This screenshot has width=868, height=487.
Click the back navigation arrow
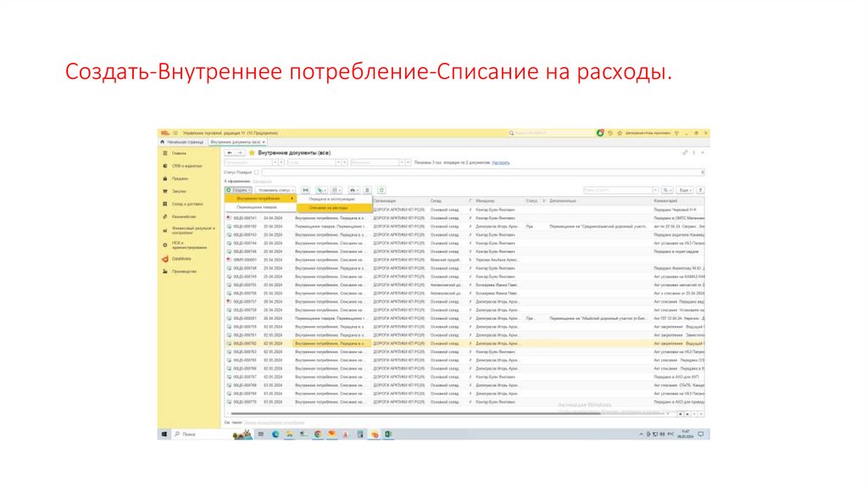coord(230,153)
